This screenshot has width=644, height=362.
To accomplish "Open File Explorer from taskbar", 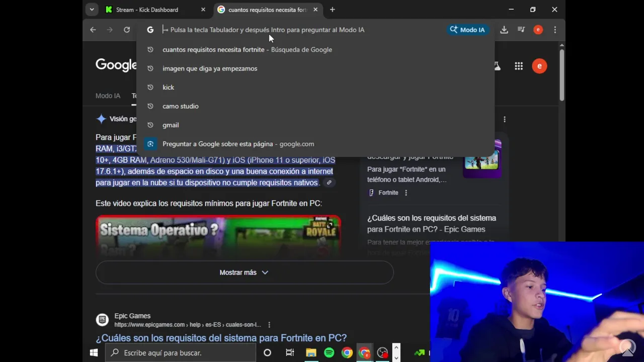I will tap(311, 353).
